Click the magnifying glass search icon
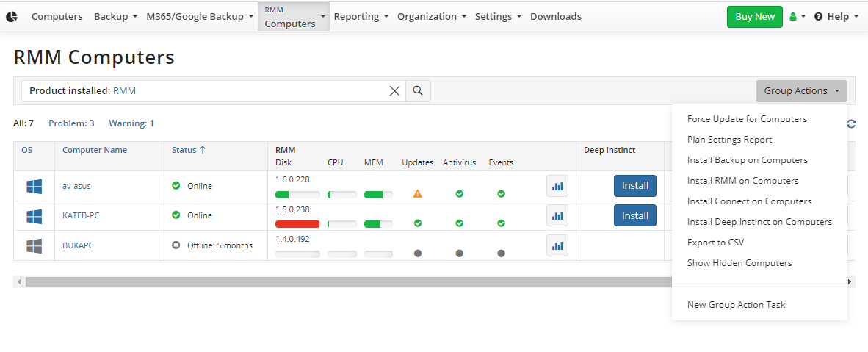 tap(418, 91)
